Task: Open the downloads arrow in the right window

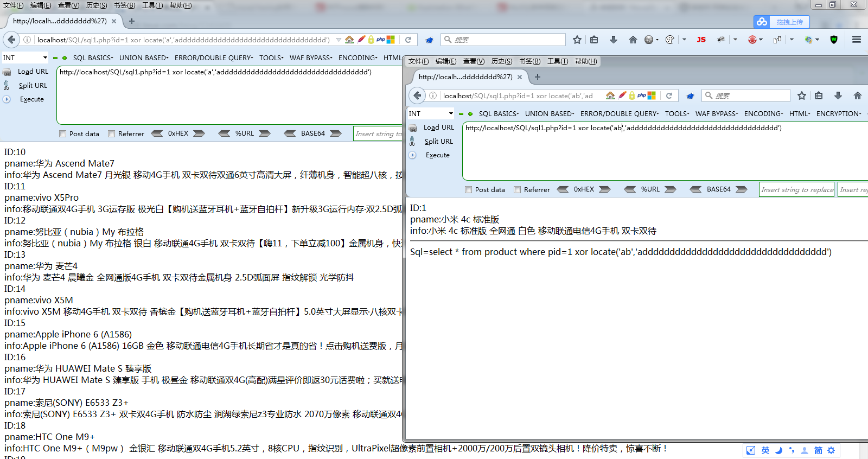Action: tap(838, 95)
